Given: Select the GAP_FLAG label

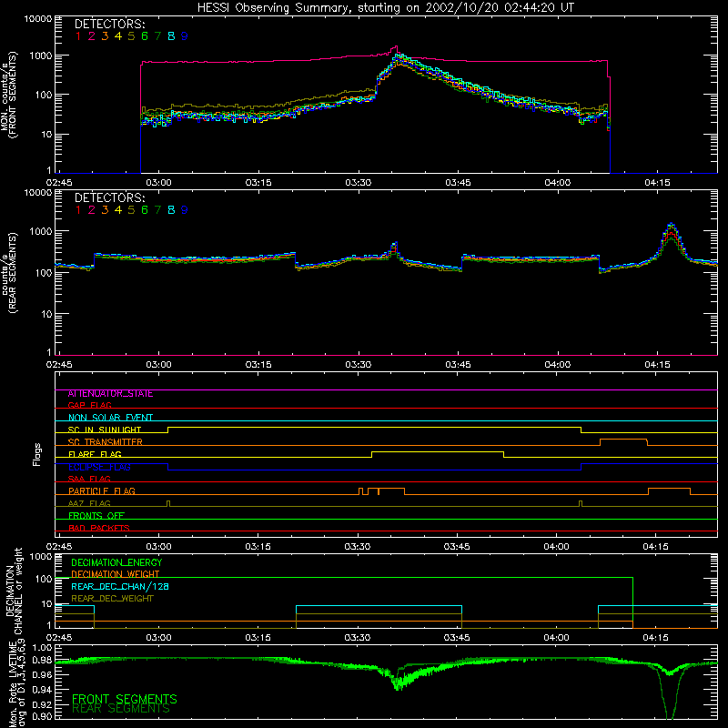Looking at the screenshot, I should (89, 405).
